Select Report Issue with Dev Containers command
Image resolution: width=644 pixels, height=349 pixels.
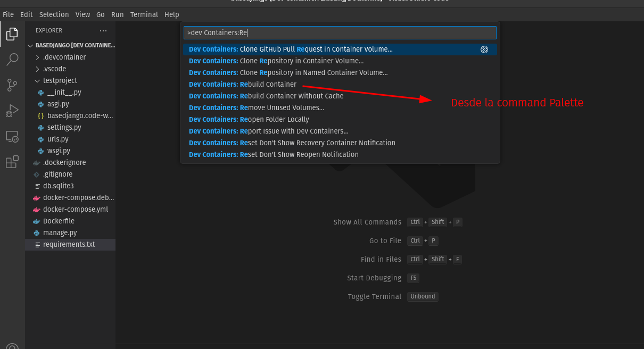[x=340, y=131]
